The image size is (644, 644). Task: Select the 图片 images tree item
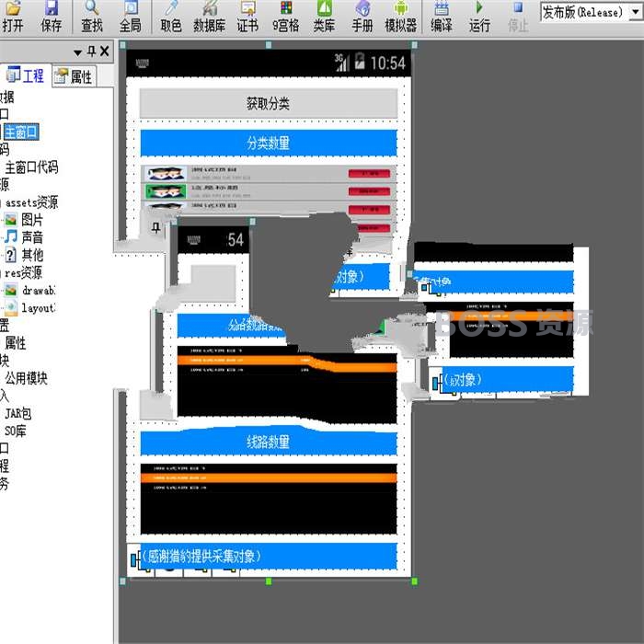pos(25,220)
